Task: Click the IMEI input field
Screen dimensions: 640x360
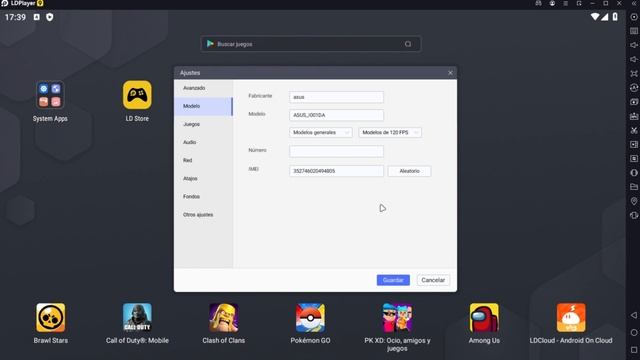Action: (336, 171)
